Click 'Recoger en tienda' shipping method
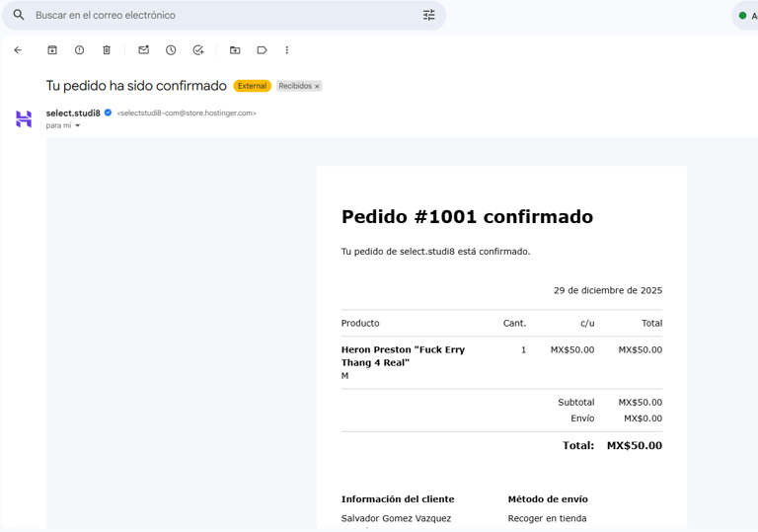This screenshot has height=532, width=758. coord(547,518)
